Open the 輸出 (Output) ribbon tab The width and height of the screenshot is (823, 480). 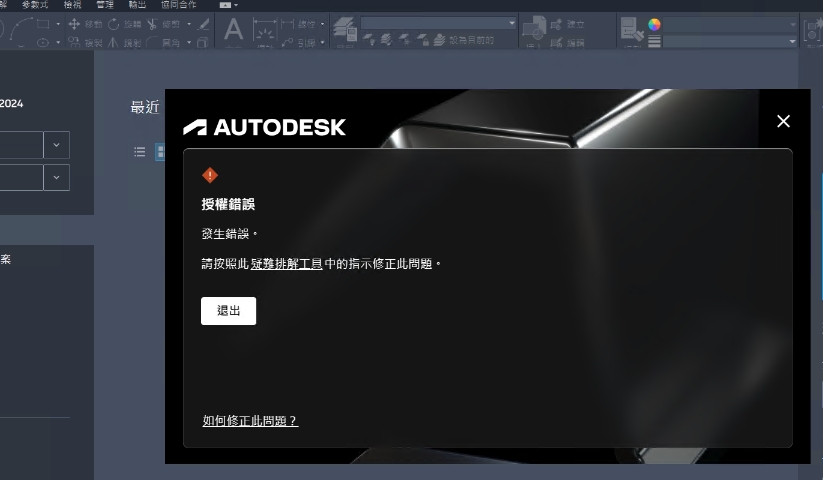tap(137, 5)
